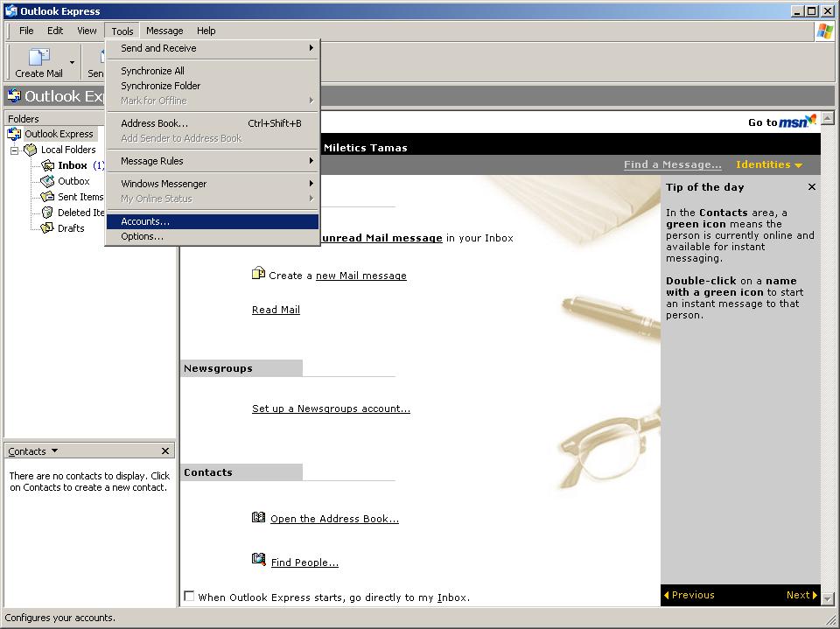Click Open the Address Book link

click(x=335, y=519)
